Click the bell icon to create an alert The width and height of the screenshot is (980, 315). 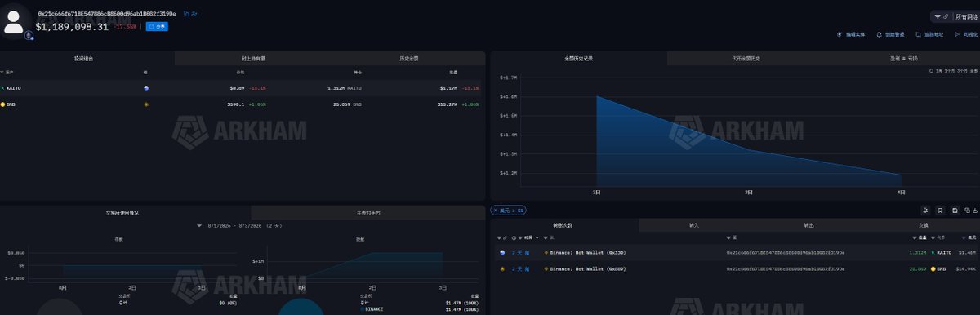pyautogui.click(x=879, y=35)
